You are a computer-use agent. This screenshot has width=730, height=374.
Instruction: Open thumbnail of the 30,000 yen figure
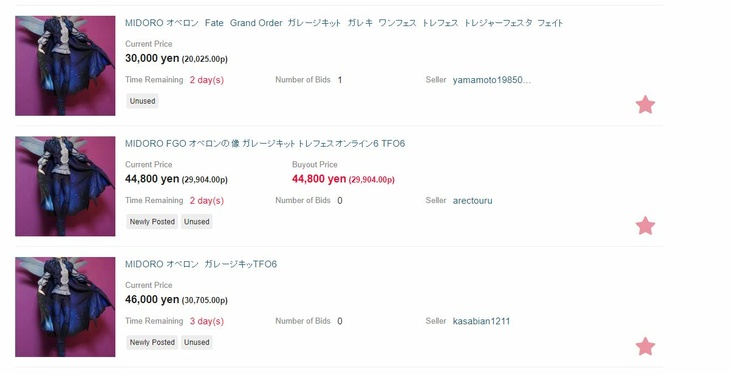(65, 66)
